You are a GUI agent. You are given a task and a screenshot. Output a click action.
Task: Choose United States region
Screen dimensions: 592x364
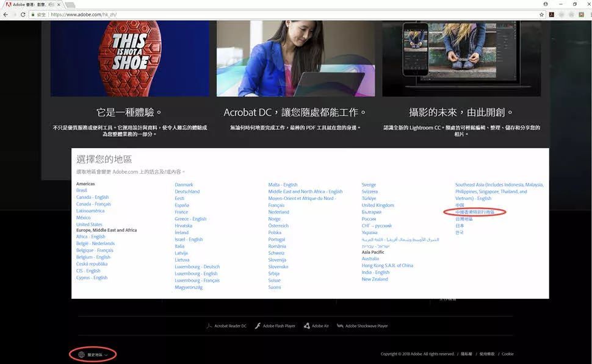[x=89, y=224]
